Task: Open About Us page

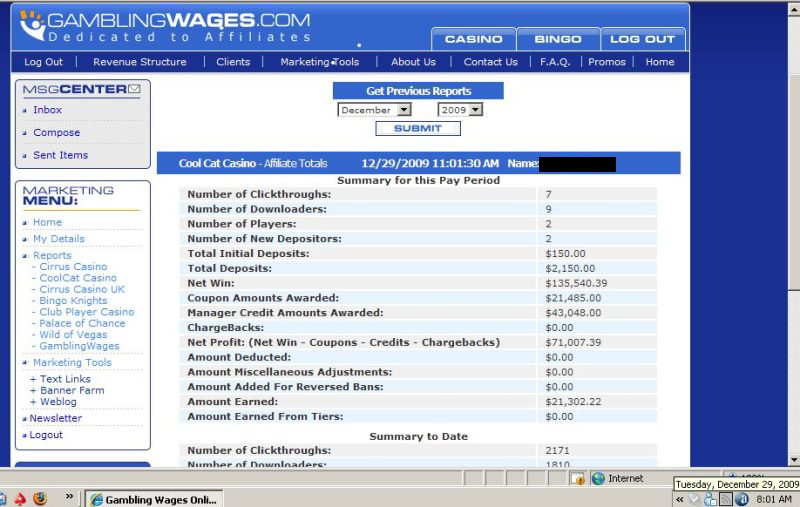Action: click(413, 62)
